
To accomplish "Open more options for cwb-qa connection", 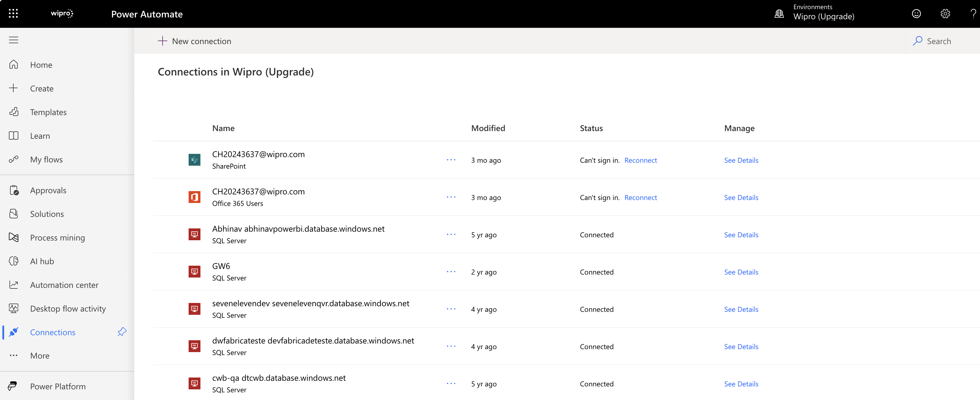I will pos(451,384).
